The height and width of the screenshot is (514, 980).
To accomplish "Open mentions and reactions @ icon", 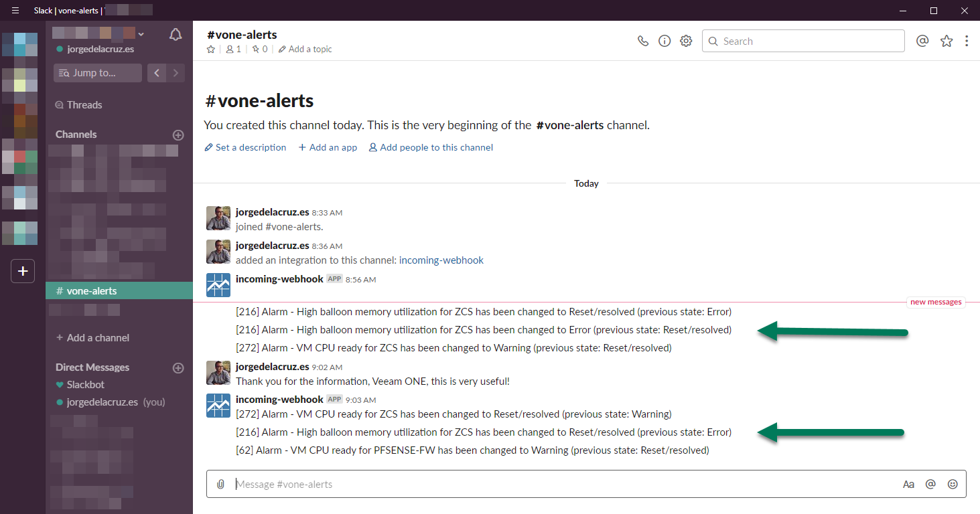I will [922, 41].
